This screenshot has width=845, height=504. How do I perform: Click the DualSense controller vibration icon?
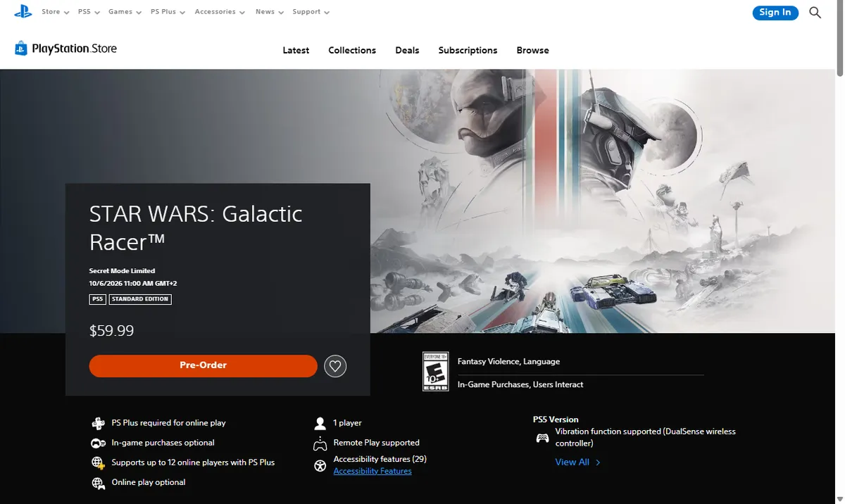pyautogui.click(x=543, y=438)
